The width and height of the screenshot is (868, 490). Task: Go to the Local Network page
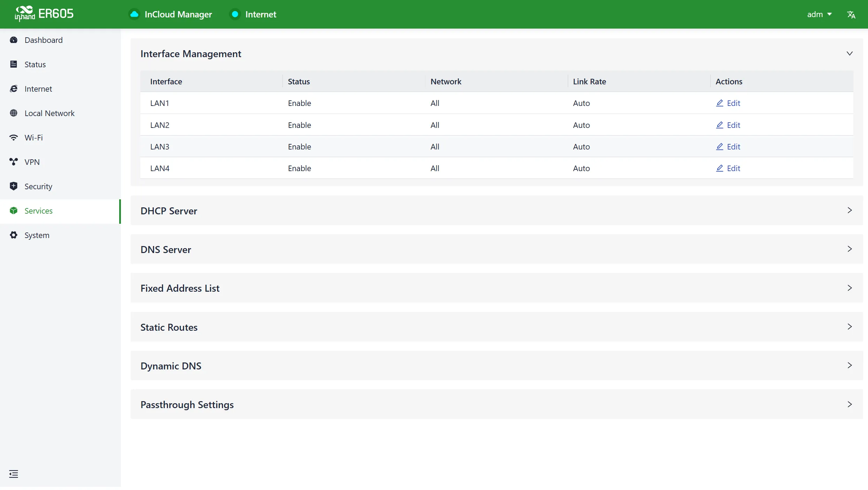coord(60,113)
